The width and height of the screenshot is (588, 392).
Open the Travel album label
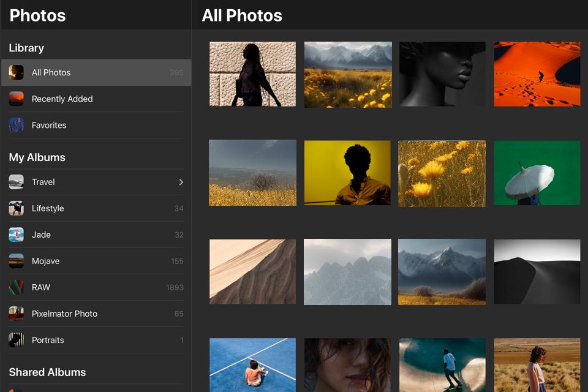pyautogui.click(x=43, y=182)
